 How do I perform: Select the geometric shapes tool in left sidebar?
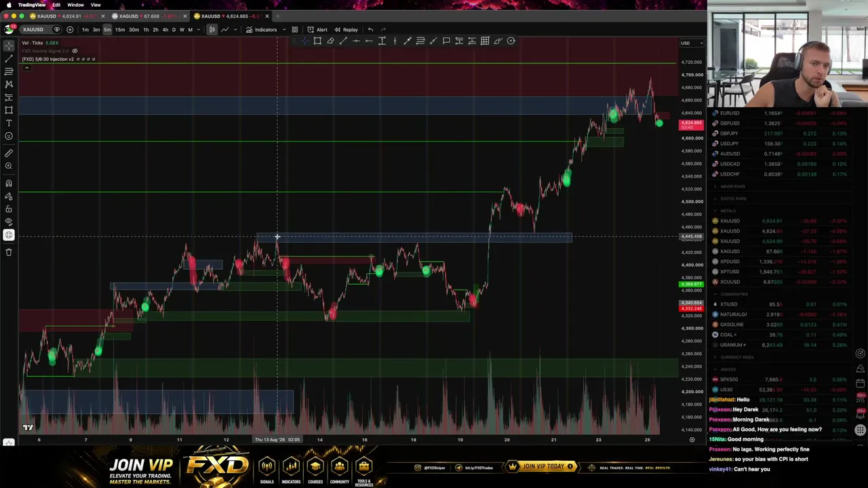click(x=9, y=110)
